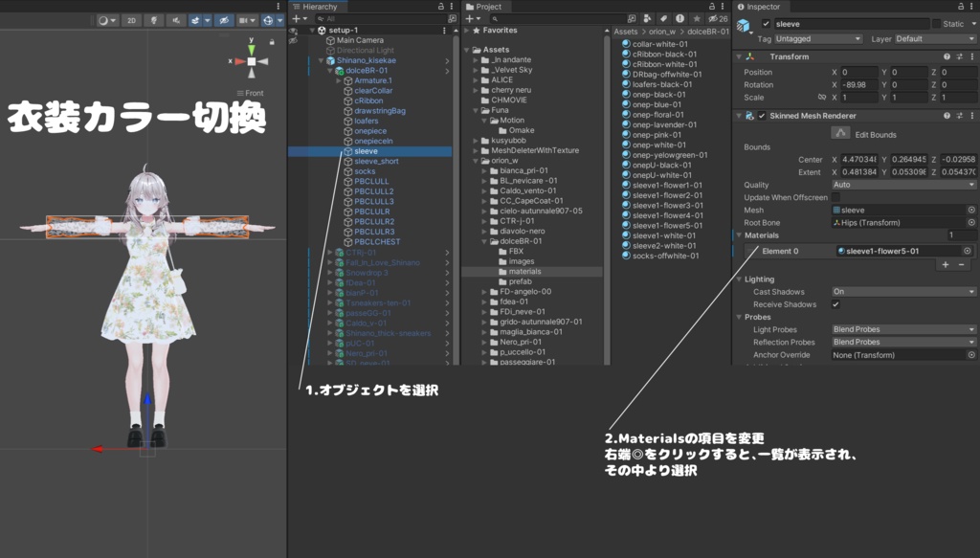Image resolution: width=980 pixels, height=558 pixels.
Task: Open Transform component presets icon
Action: (x=959, y=56)
